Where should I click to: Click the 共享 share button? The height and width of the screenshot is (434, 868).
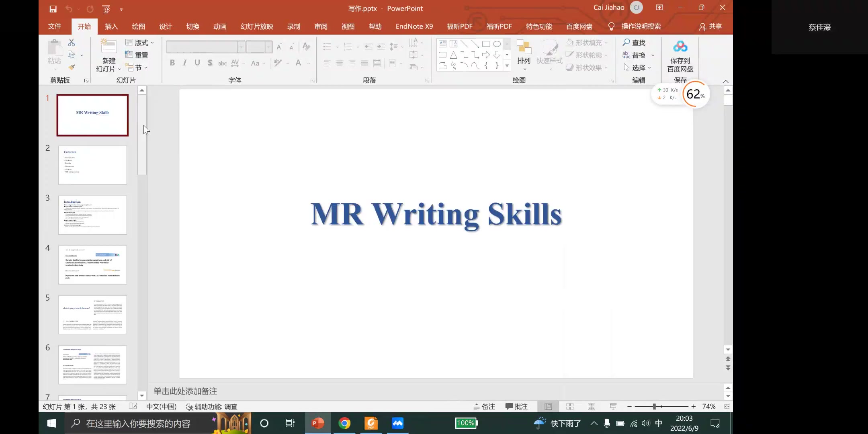pyautogui.click(x=710, y=26)
